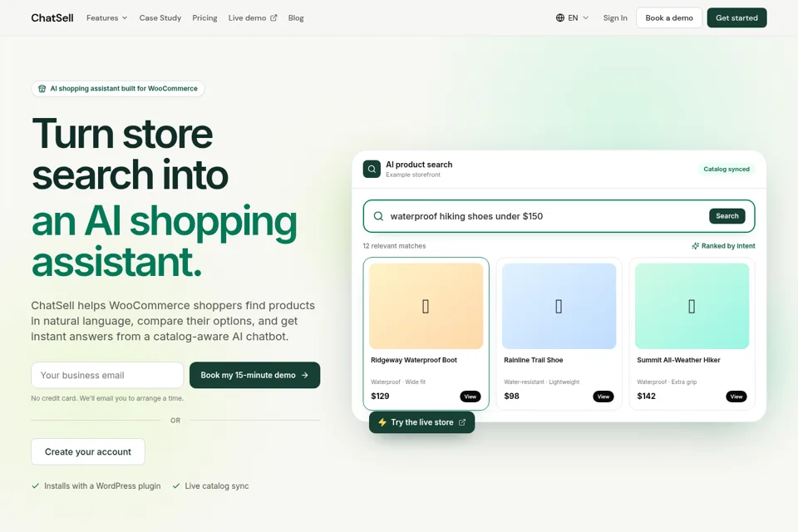Open the Ridgeway Waterproof Boot thumbnail
798x532 pixels.
coord(426,306)
